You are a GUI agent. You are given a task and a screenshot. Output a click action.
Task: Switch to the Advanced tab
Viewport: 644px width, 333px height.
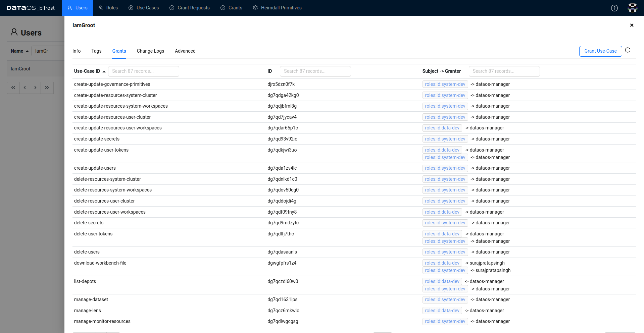coord(185,51)
